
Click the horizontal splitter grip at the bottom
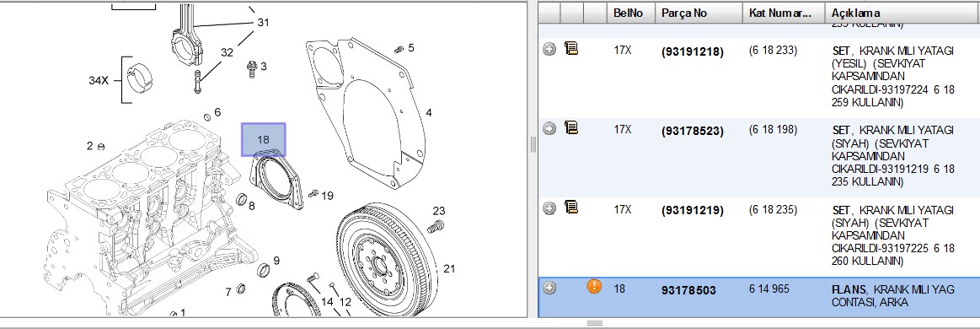[594, 323]
